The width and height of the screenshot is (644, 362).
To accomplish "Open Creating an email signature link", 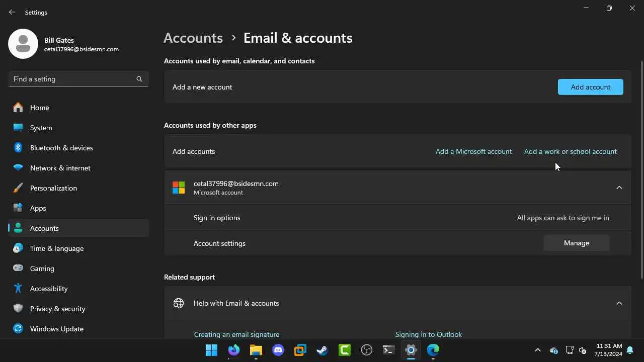I will (236, 334).
